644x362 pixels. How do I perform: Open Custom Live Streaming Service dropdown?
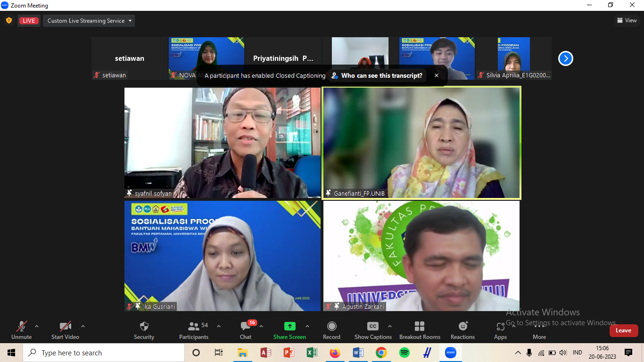(x=89, y=21)
